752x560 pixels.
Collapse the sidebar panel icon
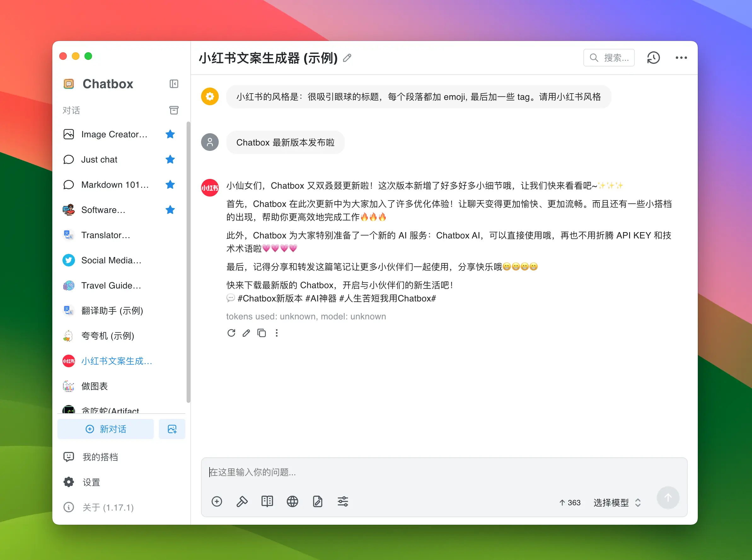click(x=174, y=84)
